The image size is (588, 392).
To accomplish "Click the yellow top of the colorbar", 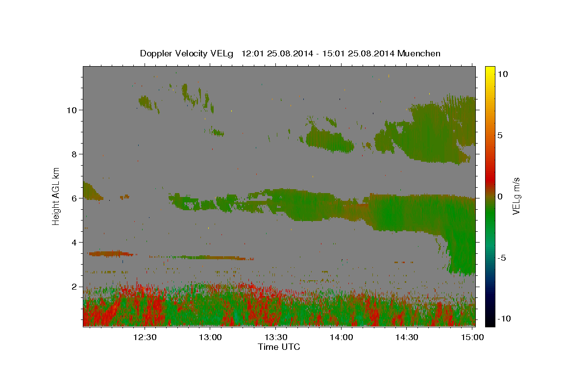I will 490,71.
